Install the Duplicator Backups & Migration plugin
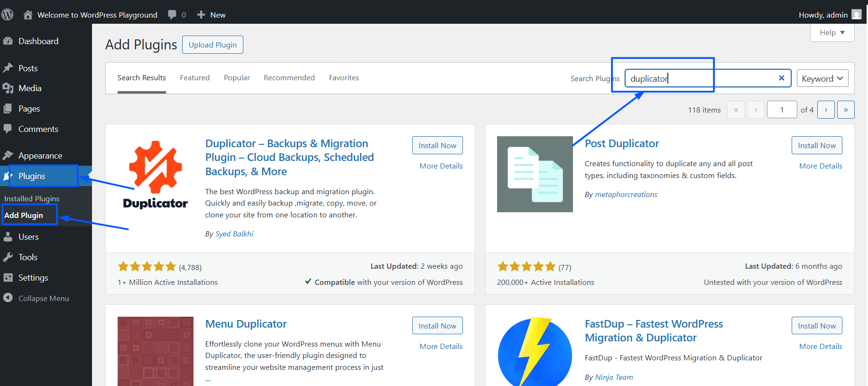This screenshot has height=386, width=868. 437,145
